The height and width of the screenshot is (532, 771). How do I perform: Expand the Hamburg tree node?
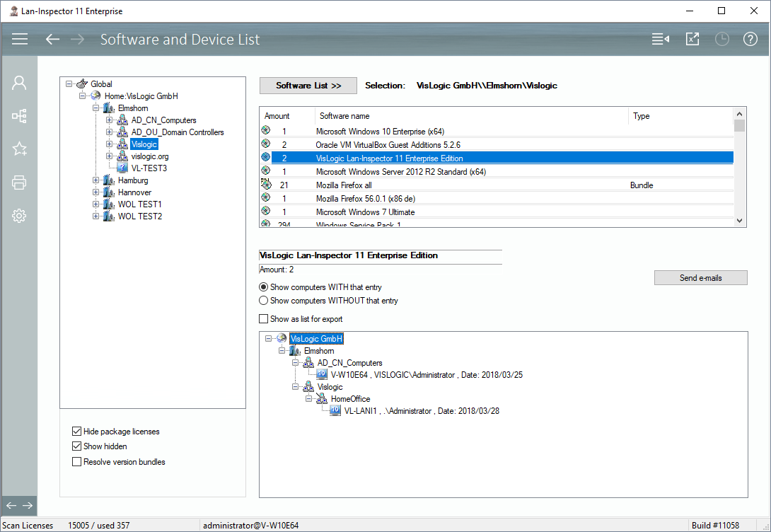(x=96, y=180)
